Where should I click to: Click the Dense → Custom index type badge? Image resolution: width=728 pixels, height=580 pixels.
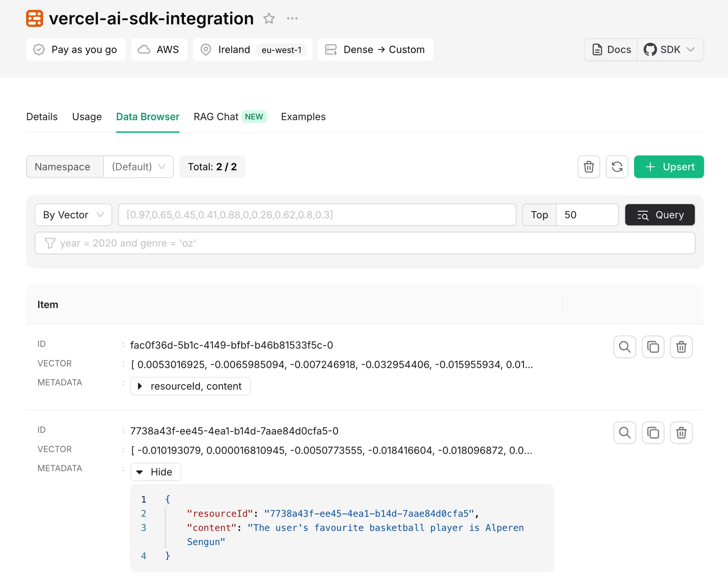(375, 49)
